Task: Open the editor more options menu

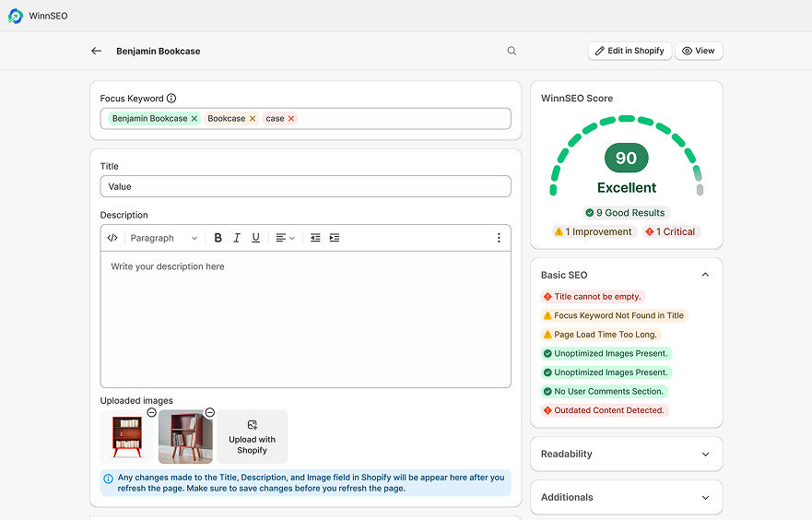Action: pos(499,238)
